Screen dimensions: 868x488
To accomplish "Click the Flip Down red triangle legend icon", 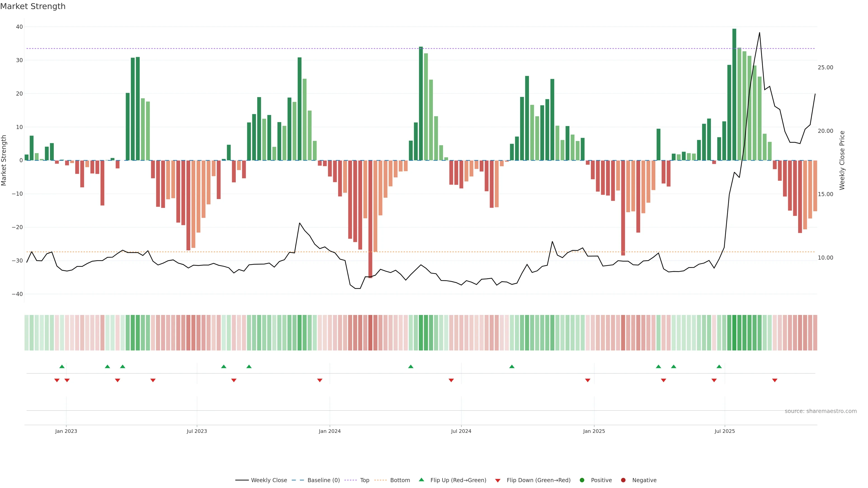I will (498, 481).
